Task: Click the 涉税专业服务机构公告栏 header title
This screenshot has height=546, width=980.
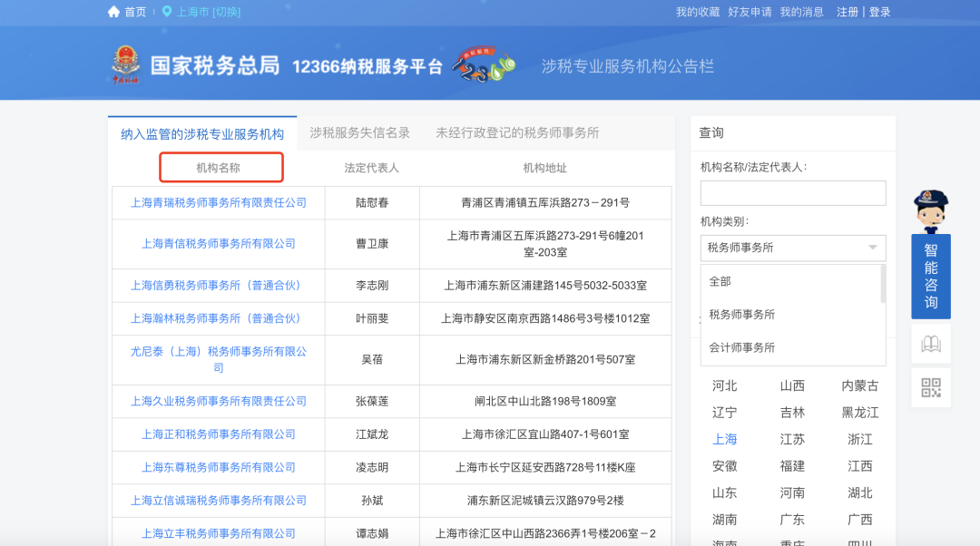Action: pyautogui.click(x=628, y=66)
